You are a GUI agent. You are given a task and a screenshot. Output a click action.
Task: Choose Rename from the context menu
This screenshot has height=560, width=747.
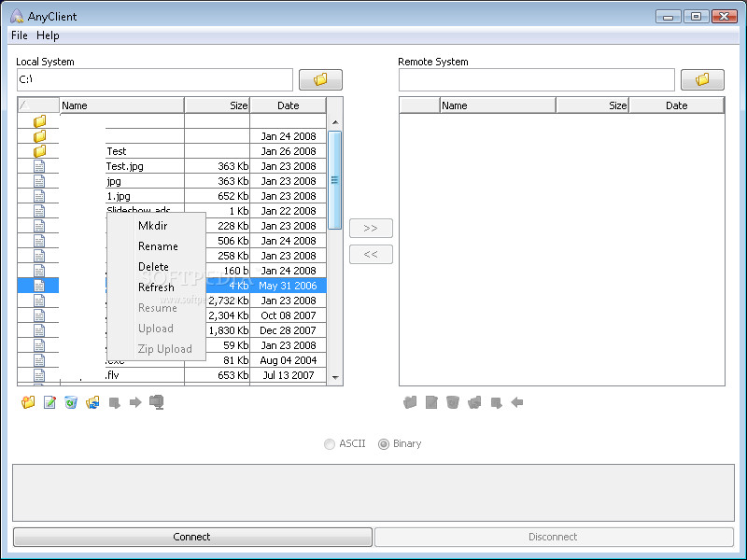tap(156, 246)
